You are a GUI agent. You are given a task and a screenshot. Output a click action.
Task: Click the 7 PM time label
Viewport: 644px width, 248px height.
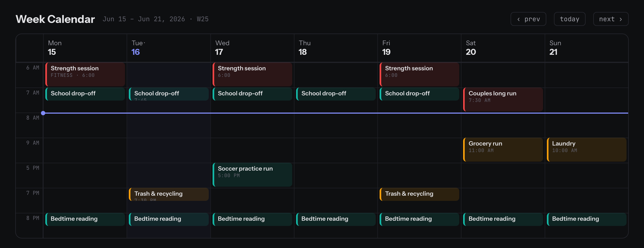point(33,193)
